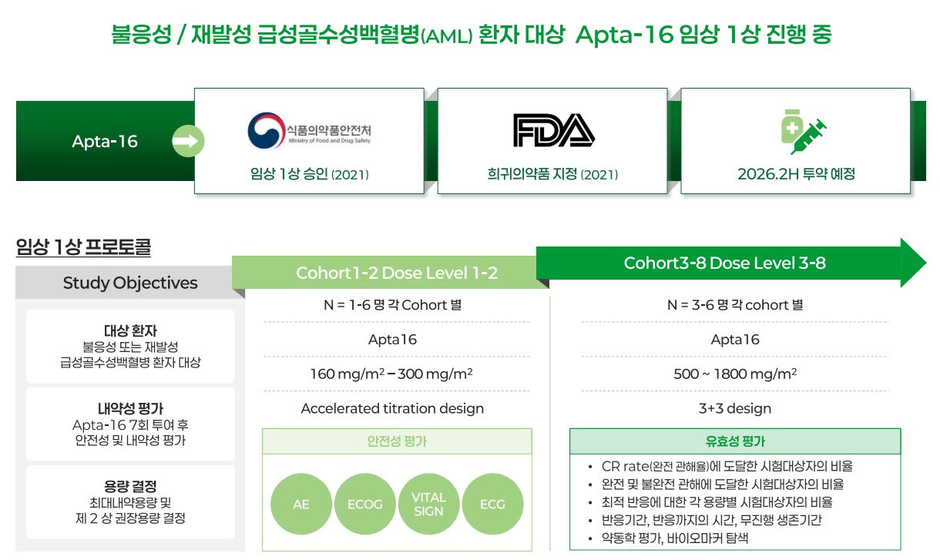Click the 2026.2H 투약 예정 caption

tap(796, 174)
